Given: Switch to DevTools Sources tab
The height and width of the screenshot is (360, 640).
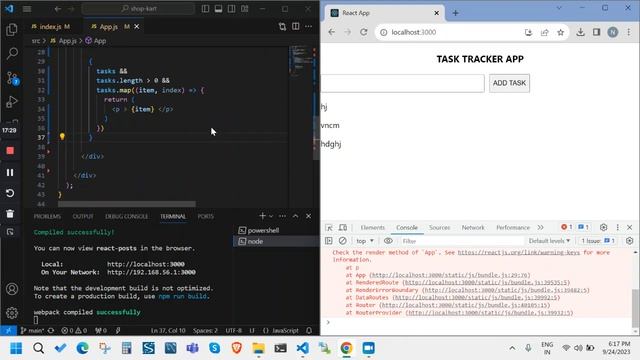Looking at the screenshot, I should 440,227.
